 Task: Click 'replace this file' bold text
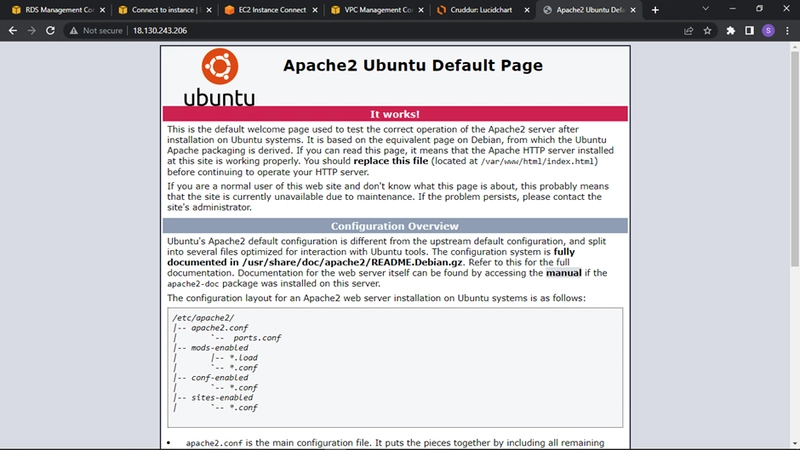[391, 161]
